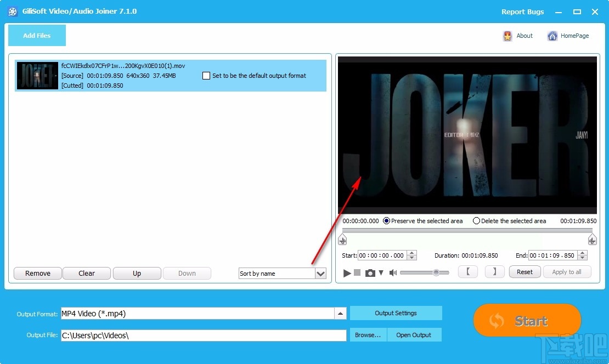Mark selection start with the left bracket icon
609x364 pixels.
click(467, 272)
